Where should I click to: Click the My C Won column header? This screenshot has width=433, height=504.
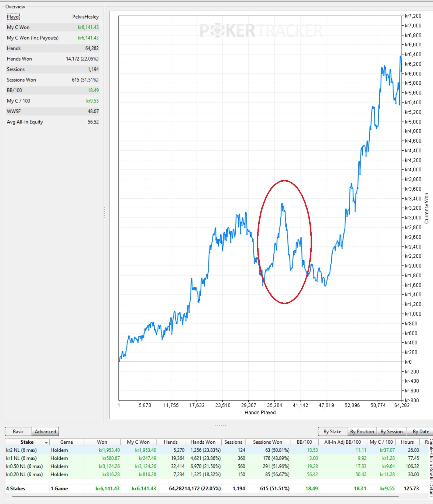pyautogui.click(x=138, y=442)
